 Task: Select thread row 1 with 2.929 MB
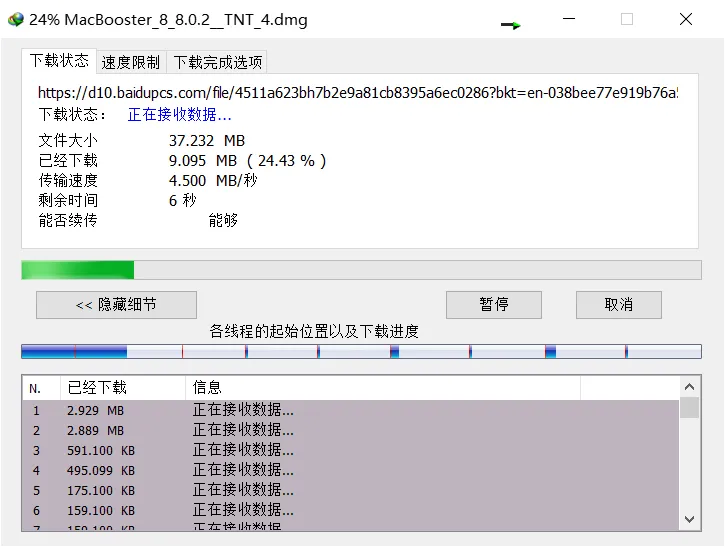351,410
